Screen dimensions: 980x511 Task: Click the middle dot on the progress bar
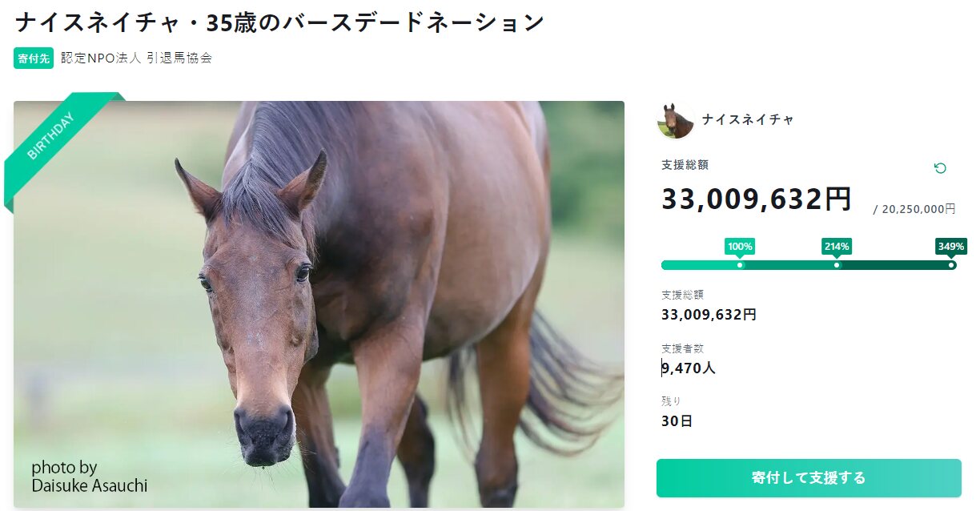click(x=837, y=265)
